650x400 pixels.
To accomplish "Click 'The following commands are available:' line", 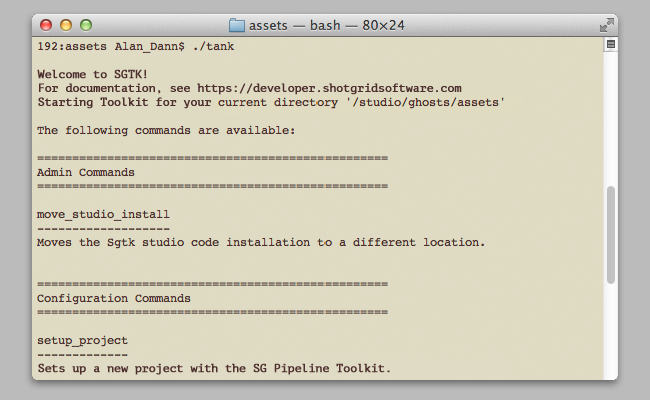I will tap(166, 131).
